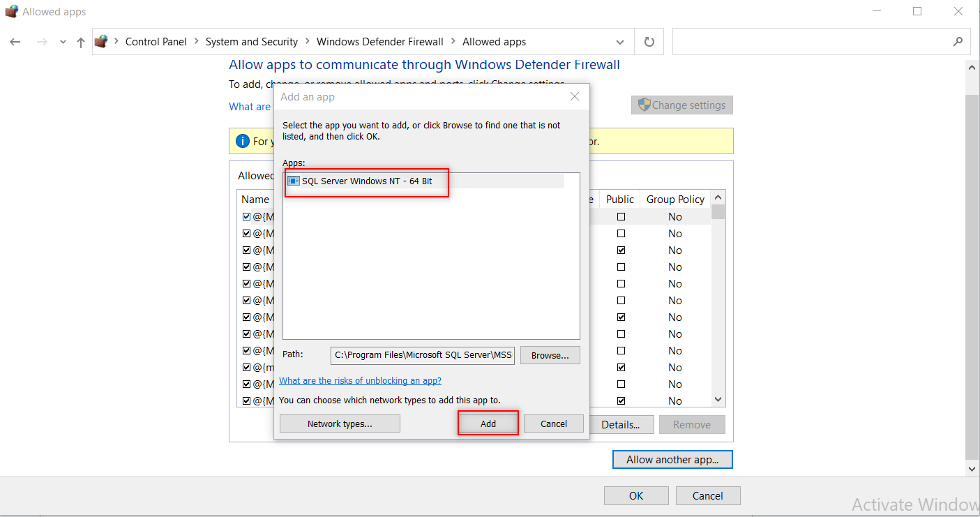Toggle the last visible app name checkbox

tap(246, 401)
